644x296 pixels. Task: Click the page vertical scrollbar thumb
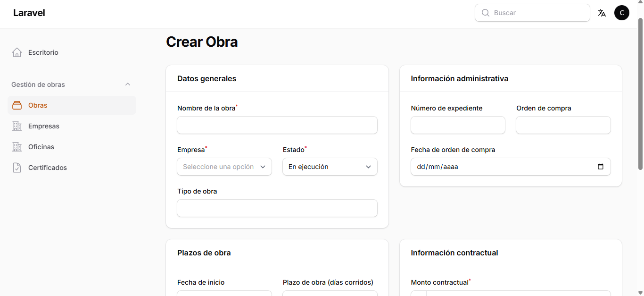click(640, 93)
